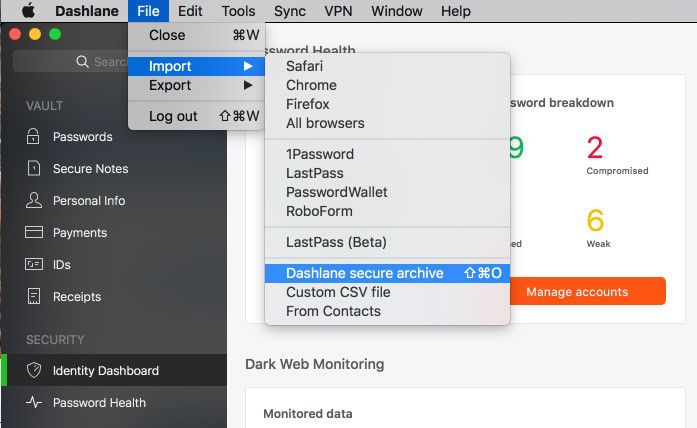Click the Passwords lock icon in sidebar

(x=33, y=136)
